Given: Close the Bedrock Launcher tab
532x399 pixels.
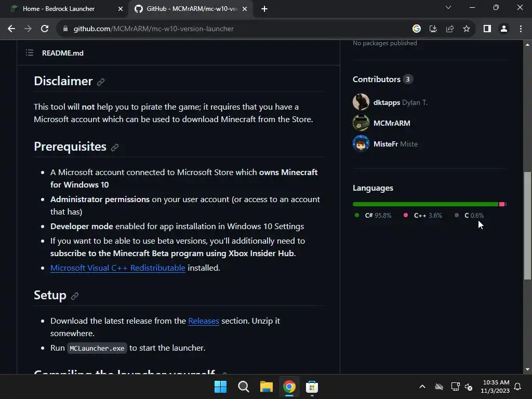Looking at the screenshot, I should 121,9.
